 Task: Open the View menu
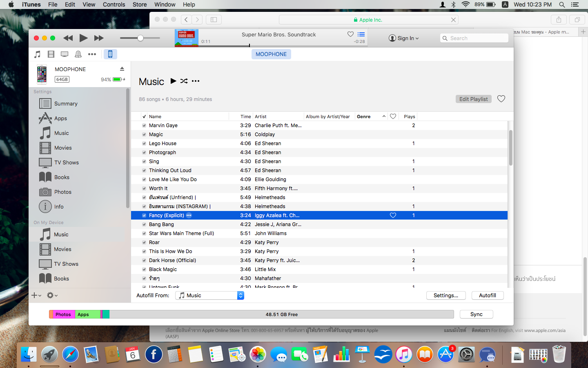point(89,4)
